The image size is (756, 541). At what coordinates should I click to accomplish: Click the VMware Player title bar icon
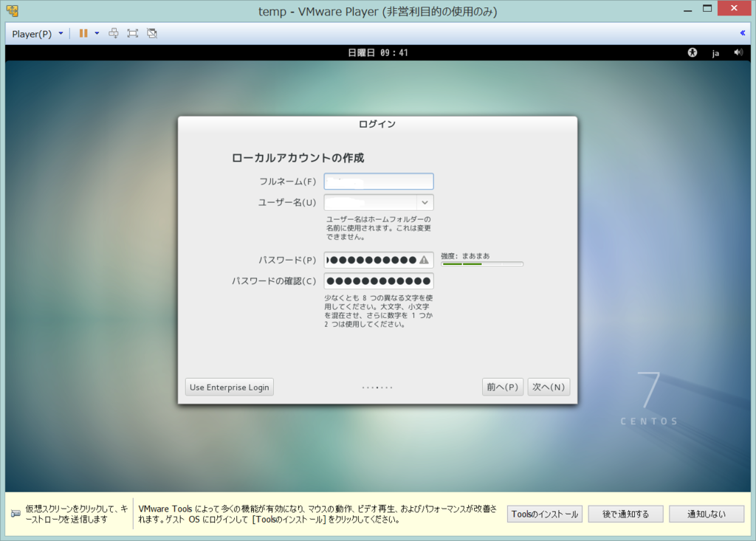13,10
